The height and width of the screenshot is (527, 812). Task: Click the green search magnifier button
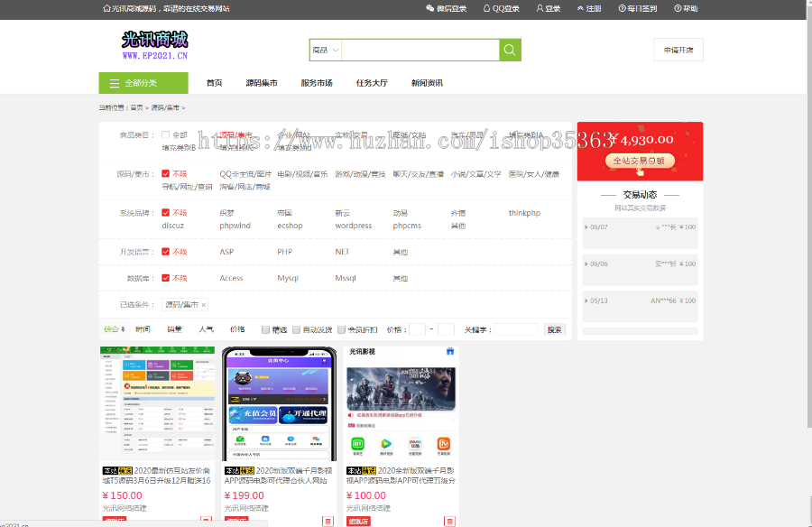[x=510, y=51]
